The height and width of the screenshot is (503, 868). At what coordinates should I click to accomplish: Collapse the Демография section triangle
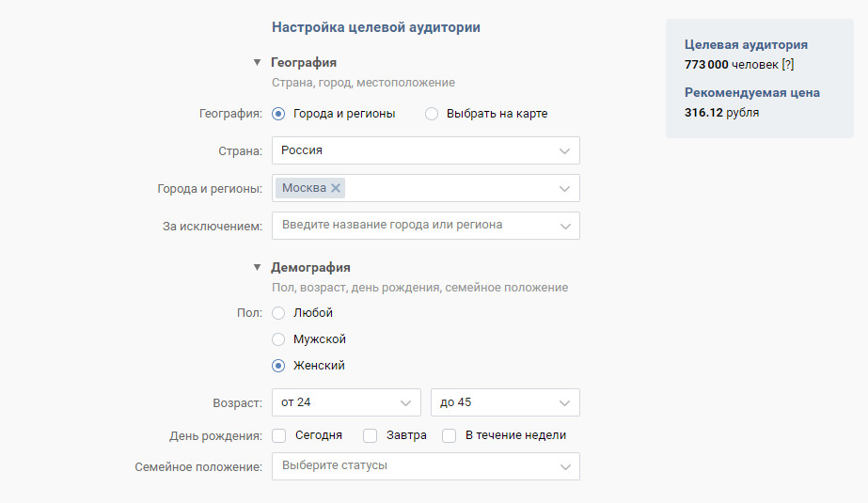click(256, 268)
